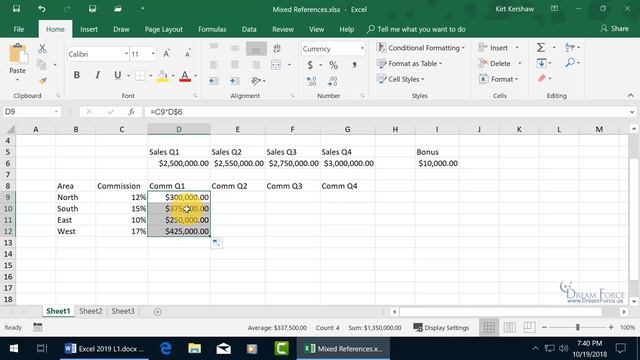640x360 pixels.
Task: Decrease font size with the small A icon
Action: pyautogui.click(x=187, y=54)
